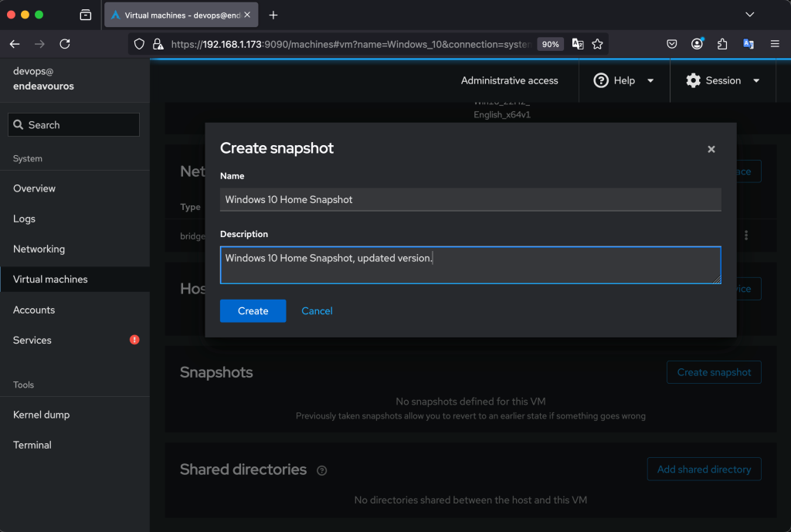Click the devops@endeavouros host label
Image resolution: width=791 pixels, height=532 pixels.
pos(43,79)
